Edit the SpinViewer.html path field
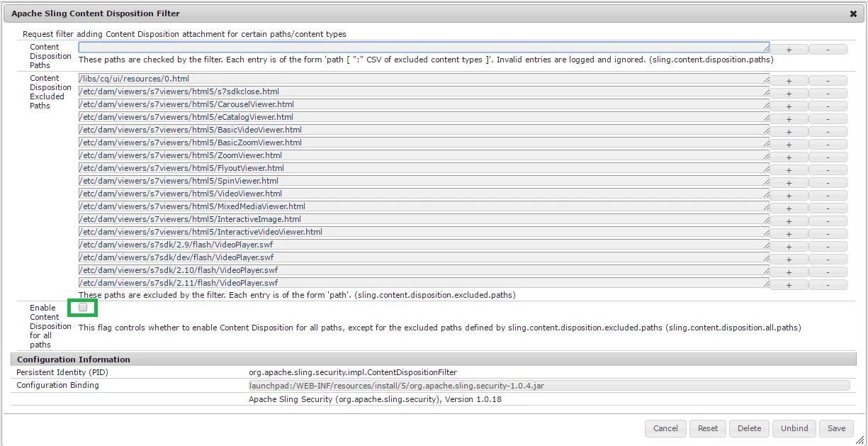868x446 pixels. [x=424, y=181]
